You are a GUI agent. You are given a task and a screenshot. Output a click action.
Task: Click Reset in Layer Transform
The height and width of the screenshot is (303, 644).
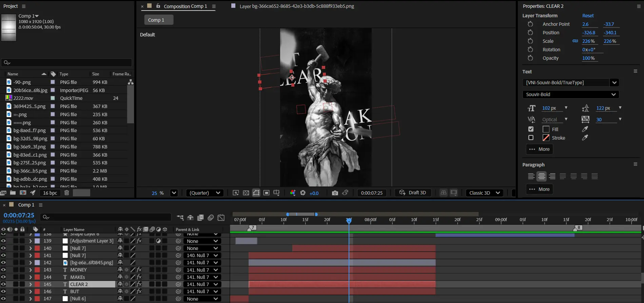click(588, 16)
